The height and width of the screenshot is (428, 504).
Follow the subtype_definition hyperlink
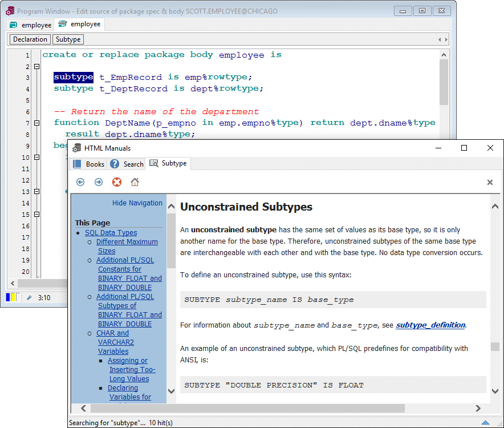click(x=430, y=325)
